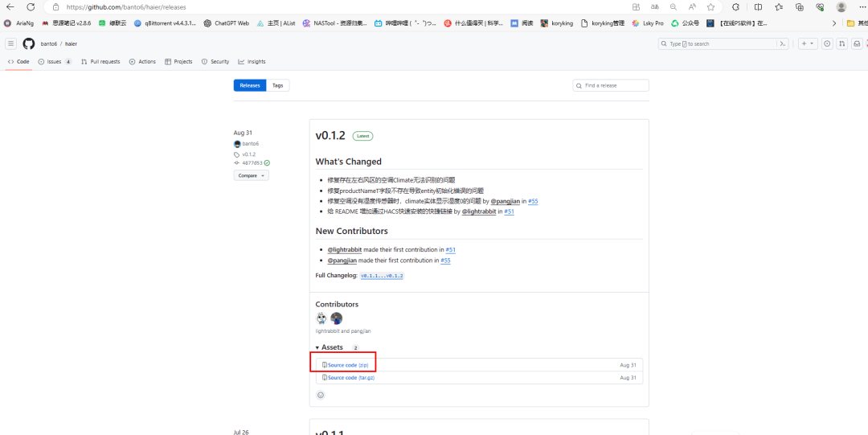868x435 pixels.
Task: Reload the page with the refresh icon
Action: [x=31, y=7]
